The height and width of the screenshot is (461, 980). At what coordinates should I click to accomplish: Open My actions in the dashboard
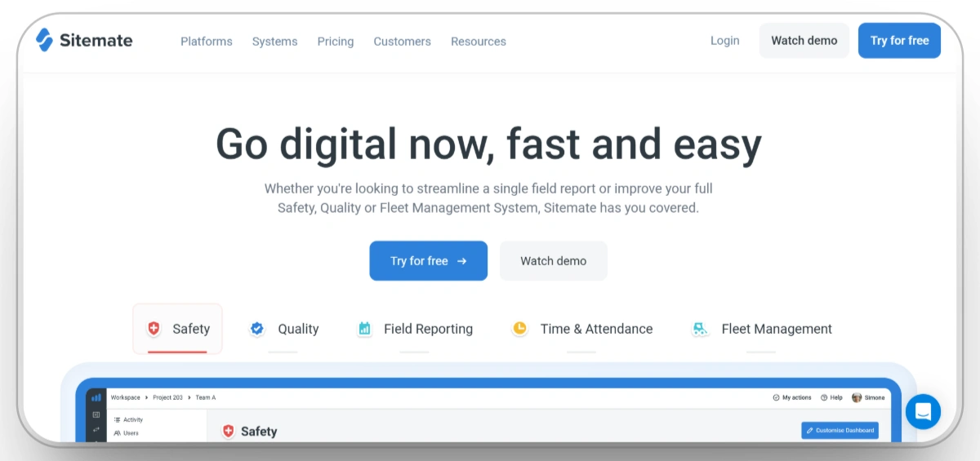pos(792,397)
